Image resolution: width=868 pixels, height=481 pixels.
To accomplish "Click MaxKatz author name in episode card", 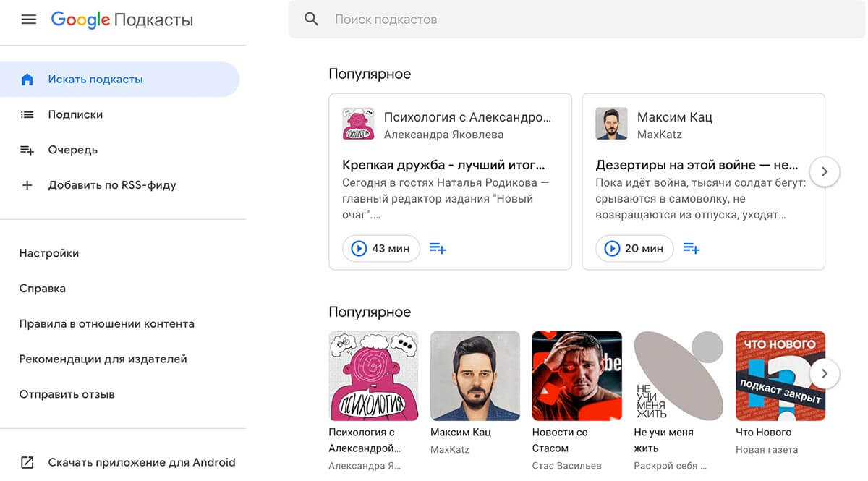I will [660, 135].
